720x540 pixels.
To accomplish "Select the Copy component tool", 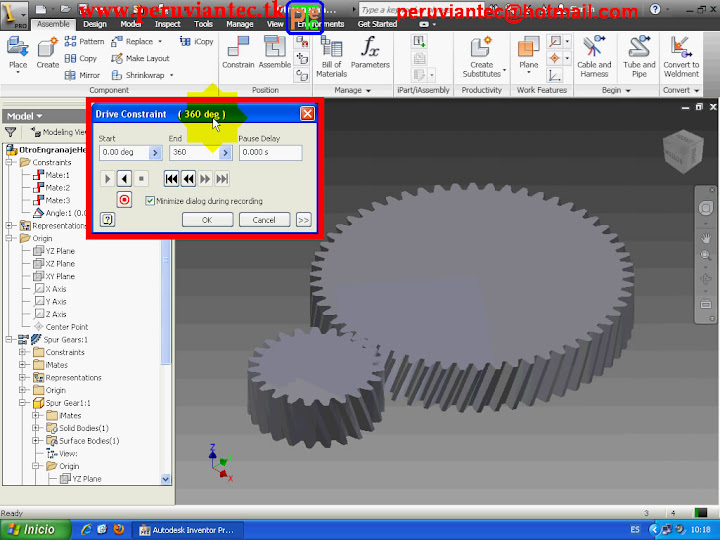I will click(x=81, y=58).
